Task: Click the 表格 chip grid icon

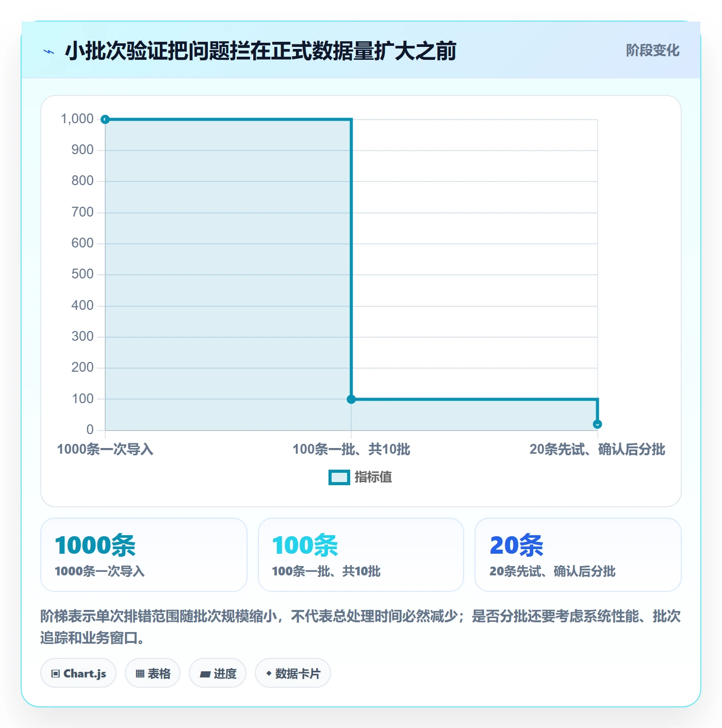Action: [140, 674]
